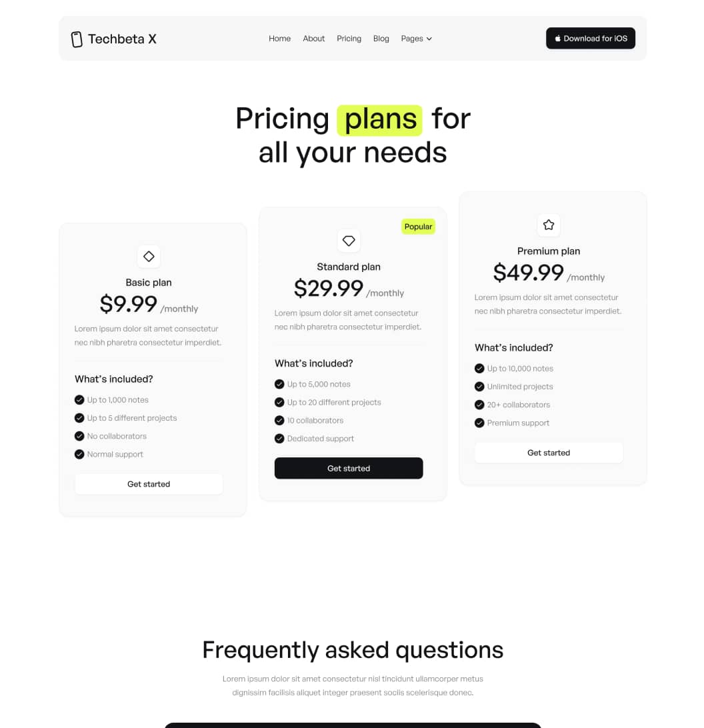Click the tag icon above Standard plan
704x728 pixels.
(x=349, y=241)
